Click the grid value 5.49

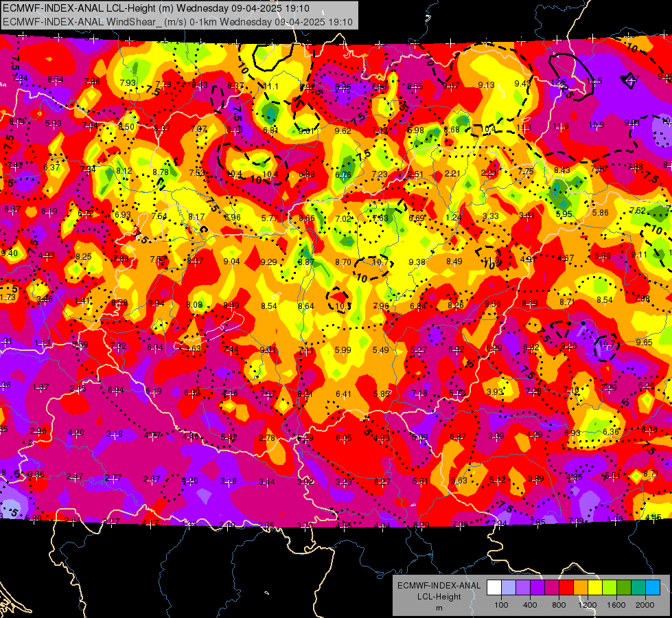coord(380,350)
